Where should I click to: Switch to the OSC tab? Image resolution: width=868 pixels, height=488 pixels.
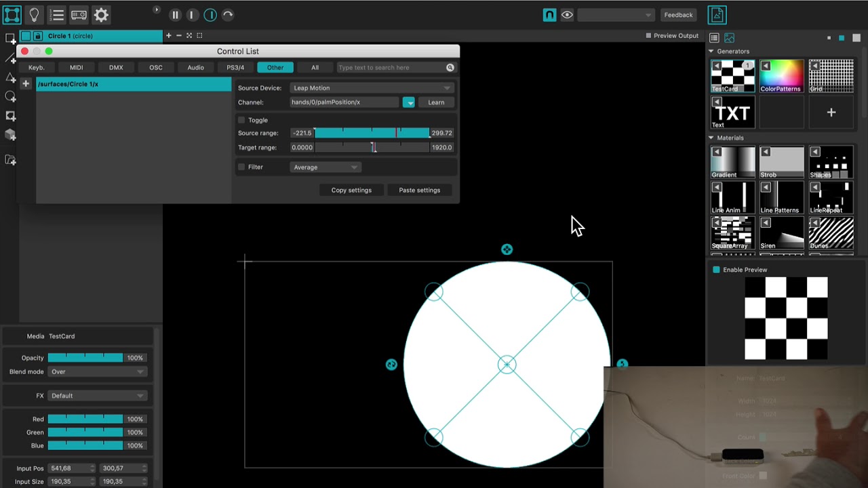(x=156, y=68)
